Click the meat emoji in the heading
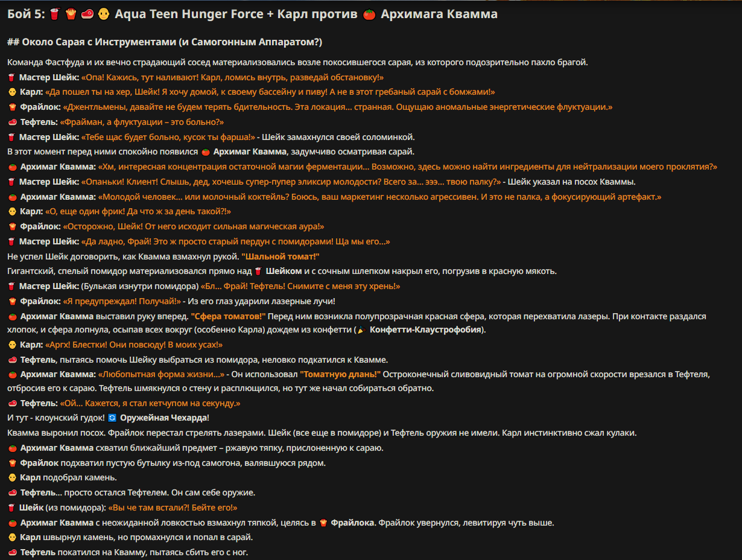Viewport: 742px width, 560px height. click(87, 14)
